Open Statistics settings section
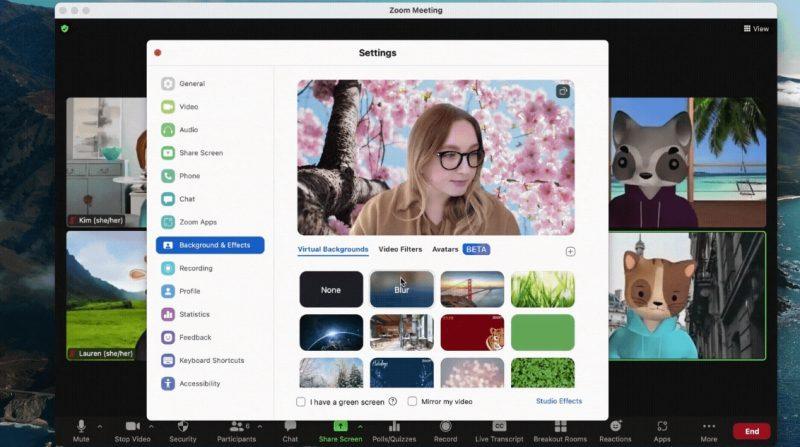 tap(185, 314)
